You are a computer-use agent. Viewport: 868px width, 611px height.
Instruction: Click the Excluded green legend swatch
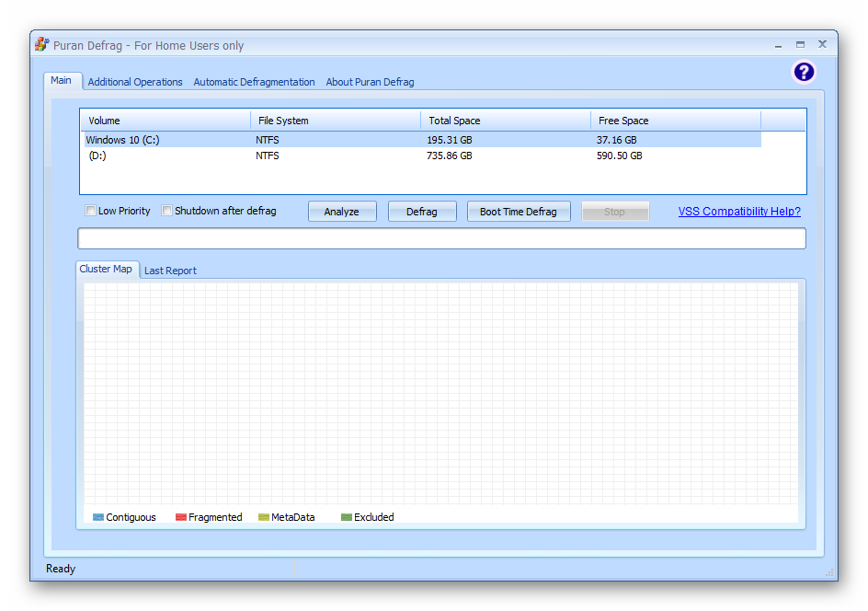click(347, 517)
